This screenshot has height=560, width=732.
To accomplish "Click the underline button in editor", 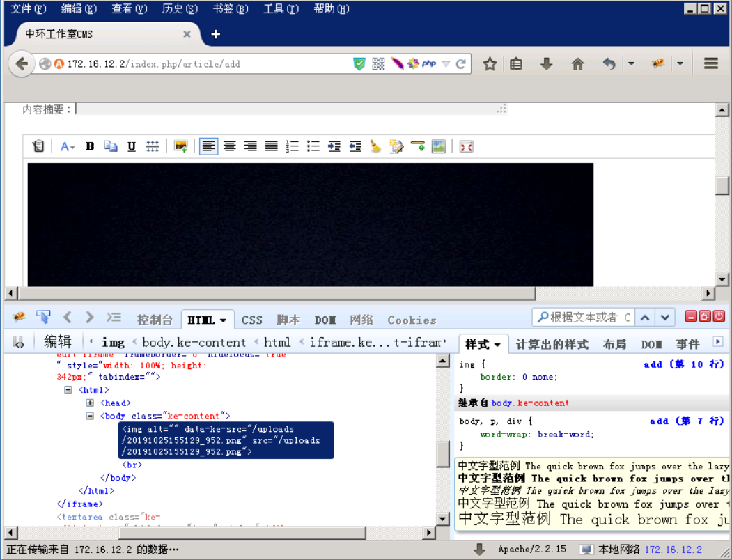I will [132, 146].
